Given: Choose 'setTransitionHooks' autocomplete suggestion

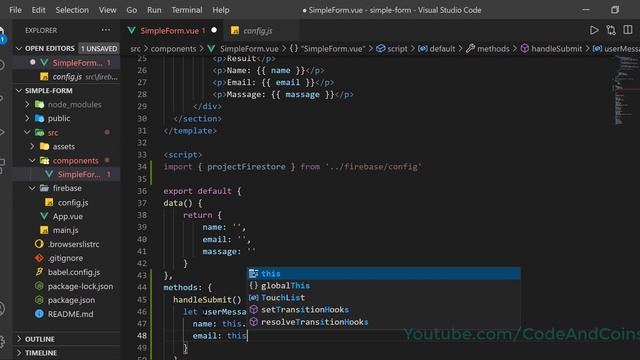Looking at the screenshot, I should pyautogui.click(x=384, y=310).
